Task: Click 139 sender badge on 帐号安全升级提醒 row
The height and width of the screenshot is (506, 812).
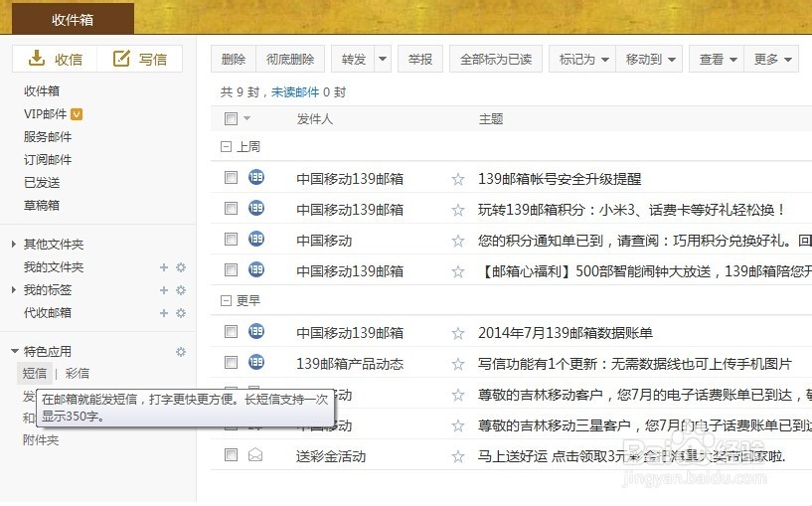Action: pyautogui.click(x=255, y=177)
